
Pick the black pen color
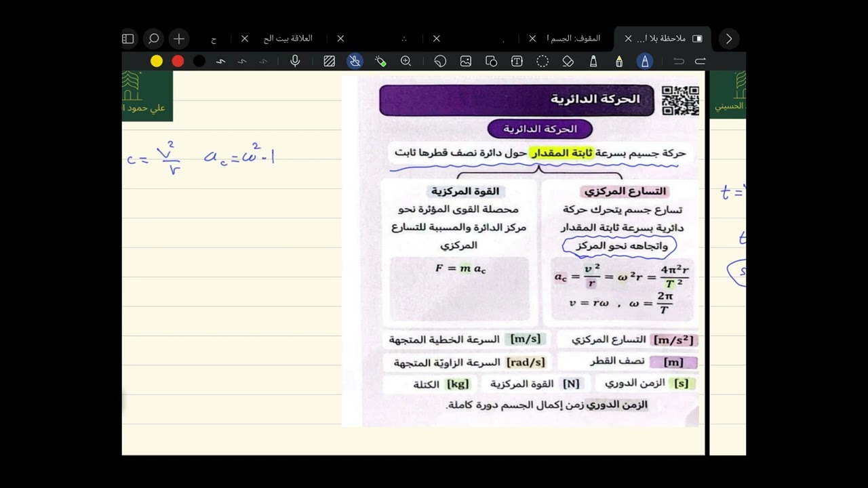click(199, 61)
